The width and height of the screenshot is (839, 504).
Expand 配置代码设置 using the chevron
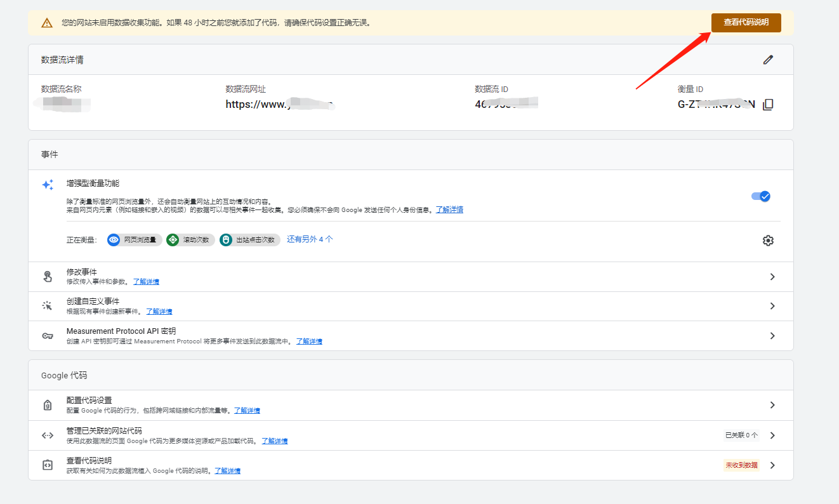pyautogui.click(x=772, y=404)
